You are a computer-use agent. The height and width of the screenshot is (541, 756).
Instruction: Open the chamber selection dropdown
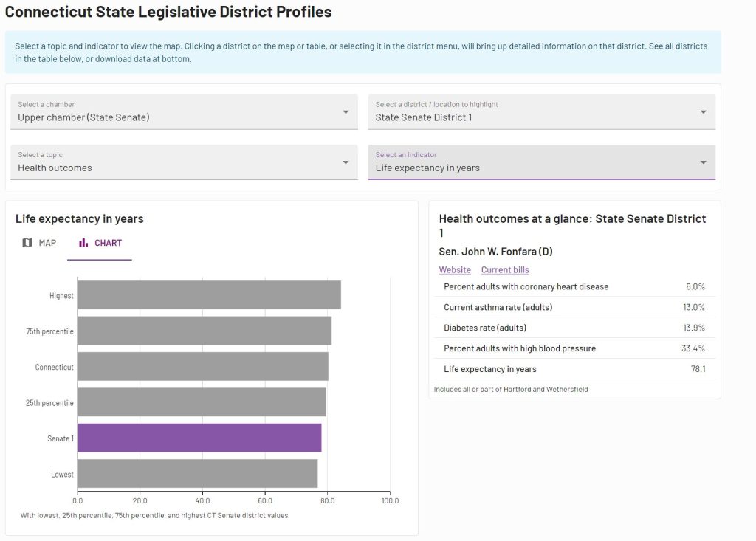click(184, 111)
